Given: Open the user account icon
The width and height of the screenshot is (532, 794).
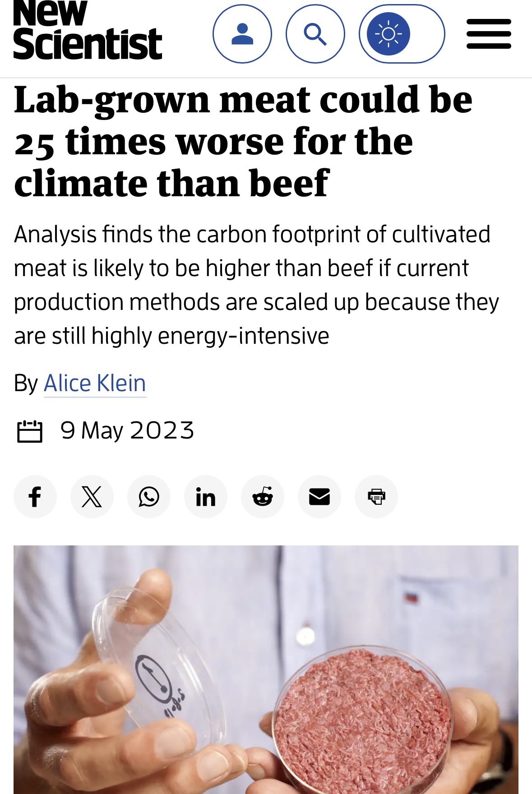Looking at the screenshot, I should click(242, 34).
